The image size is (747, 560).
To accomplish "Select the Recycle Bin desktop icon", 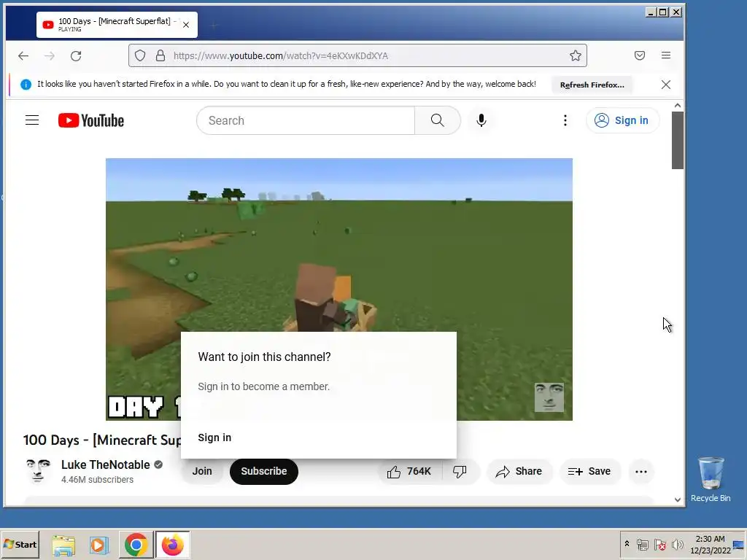I will click(x=711, y=479).
